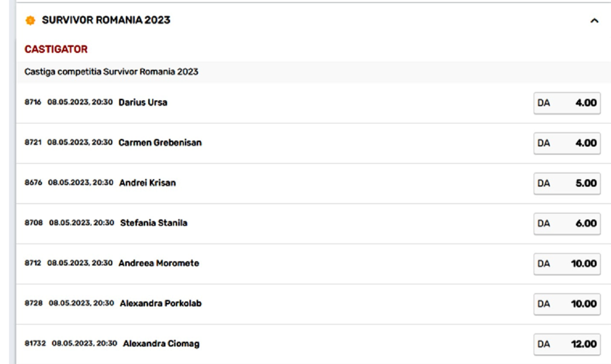Open the Stefania Stanila entry
The width and height of the screenshot is (611, 364).
point(153,223)
